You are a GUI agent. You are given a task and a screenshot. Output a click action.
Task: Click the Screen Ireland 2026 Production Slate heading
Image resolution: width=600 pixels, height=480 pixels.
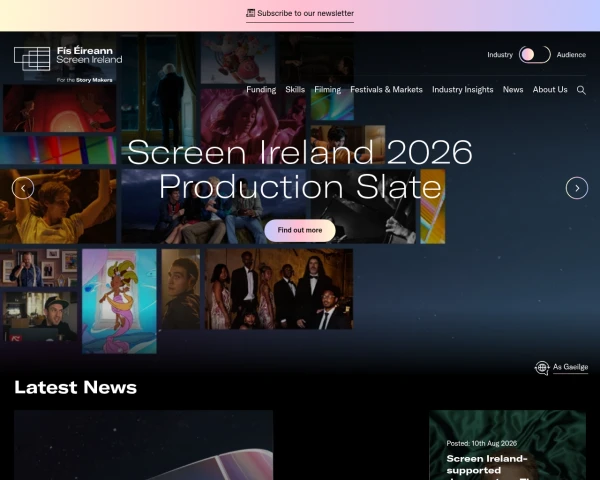click(300, 169)
